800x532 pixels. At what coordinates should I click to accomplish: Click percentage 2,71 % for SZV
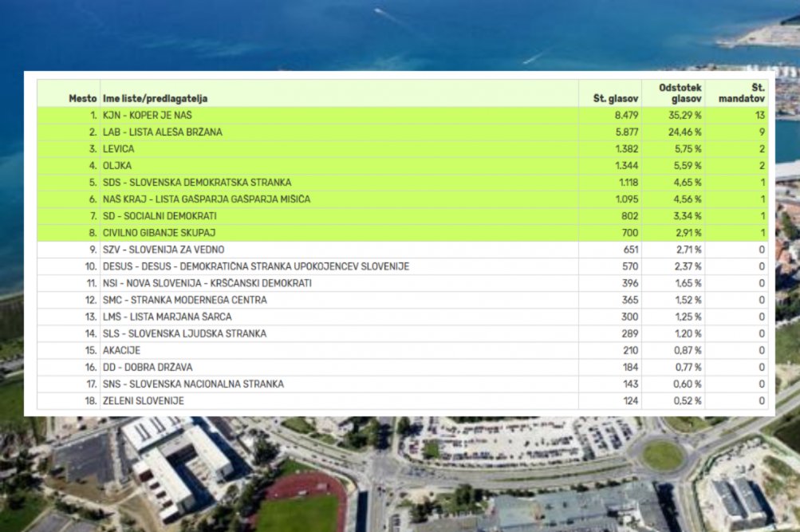pyautogui.click(x=688, y=250)
